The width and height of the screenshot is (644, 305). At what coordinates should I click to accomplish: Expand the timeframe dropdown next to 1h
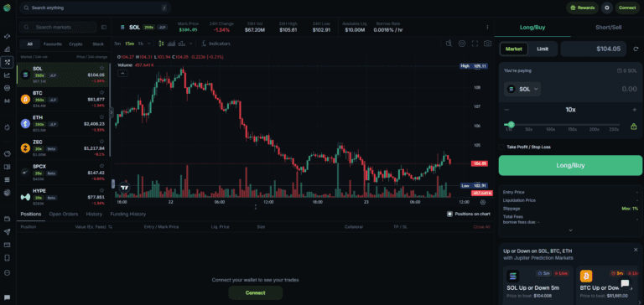click(148, 44)
